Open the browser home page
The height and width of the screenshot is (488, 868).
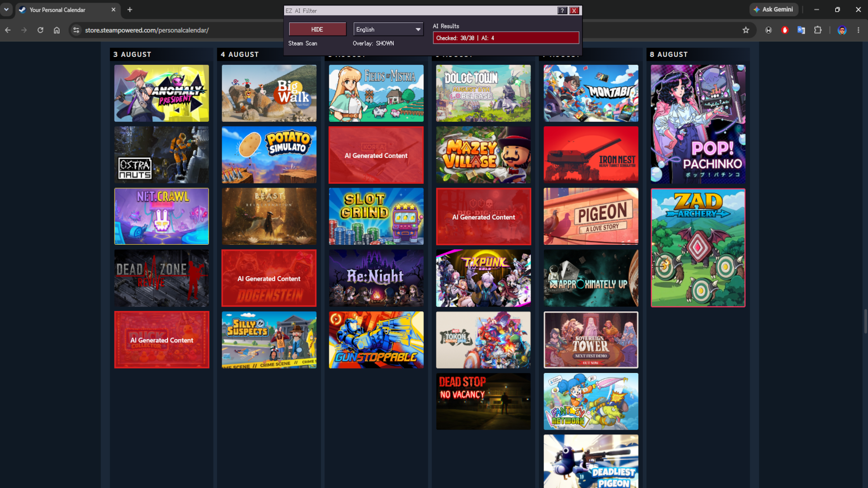pyautogui.click(x=57, y=30)
